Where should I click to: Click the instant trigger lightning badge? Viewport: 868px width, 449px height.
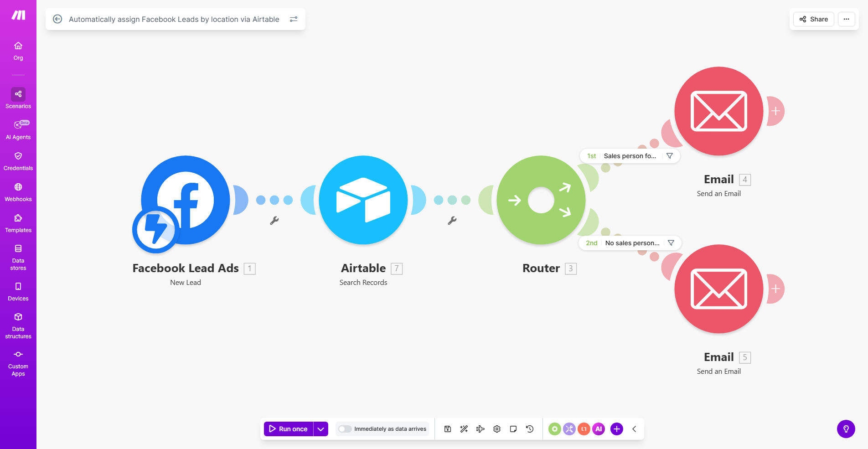point(156,229)
